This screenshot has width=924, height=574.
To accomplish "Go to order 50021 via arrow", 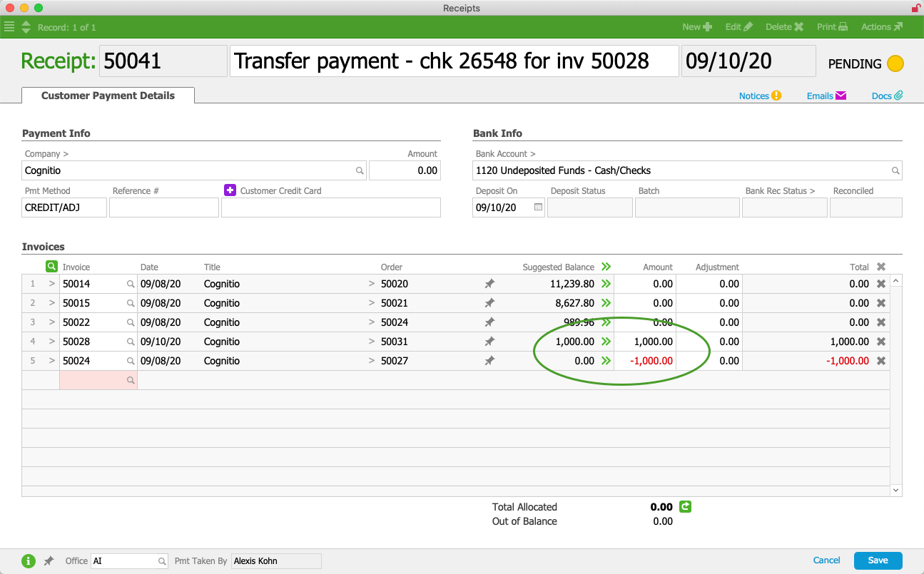I will coord(371,303).
